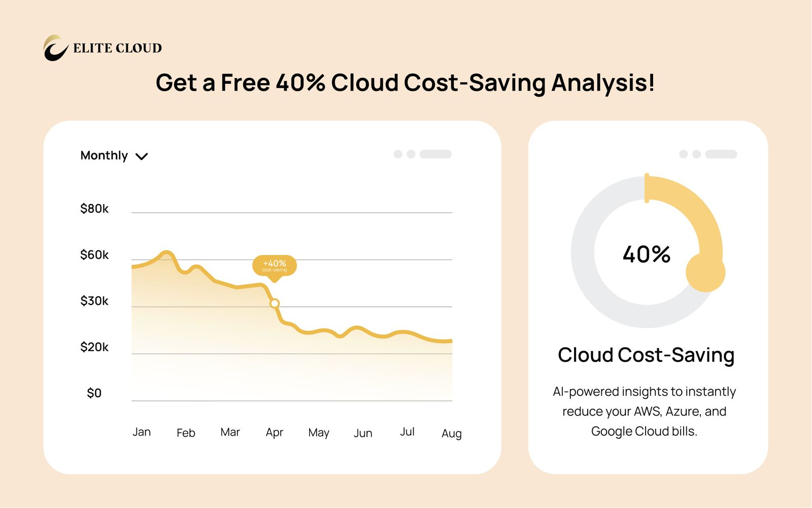Click the Elite Cloud crescent logo icon
This screenshot has height=508, width=812.
point(55,48)
